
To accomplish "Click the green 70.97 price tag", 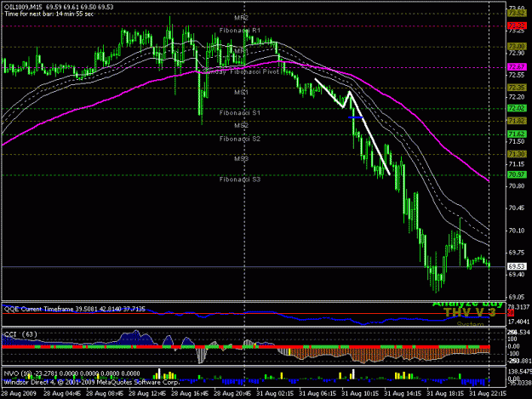I will point(517,175).
